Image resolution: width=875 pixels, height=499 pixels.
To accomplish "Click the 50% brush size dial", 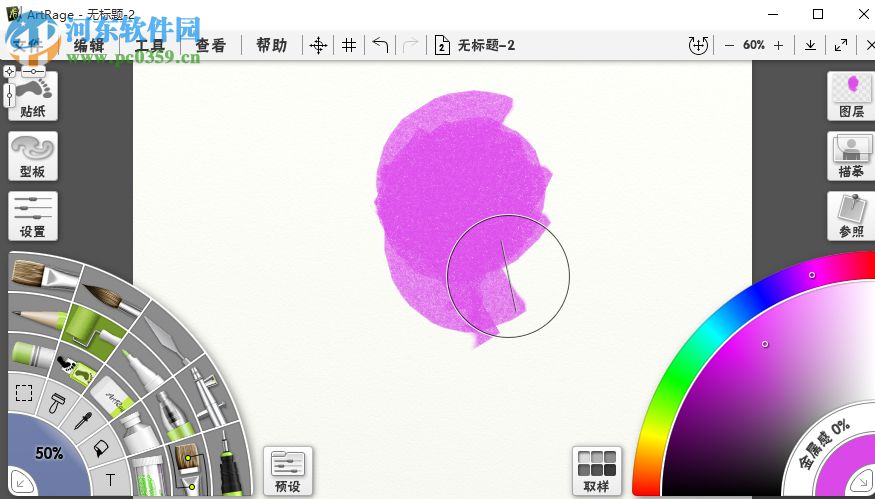I will (47, 455).
